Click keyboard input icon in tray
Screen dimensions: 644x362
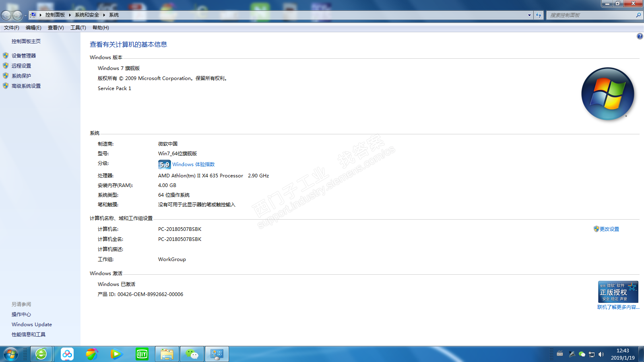[560, 354]
